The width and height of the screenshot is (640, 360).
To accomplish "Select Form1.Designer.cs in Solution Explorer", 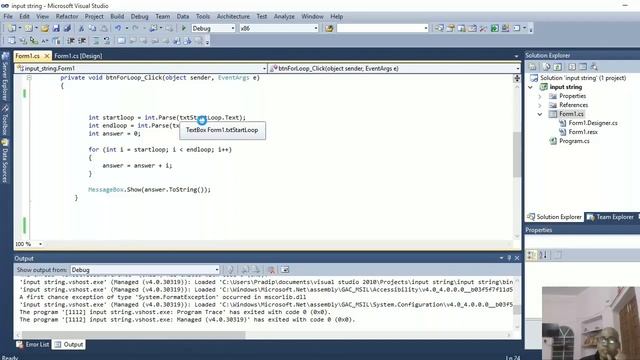I will 593,123.
